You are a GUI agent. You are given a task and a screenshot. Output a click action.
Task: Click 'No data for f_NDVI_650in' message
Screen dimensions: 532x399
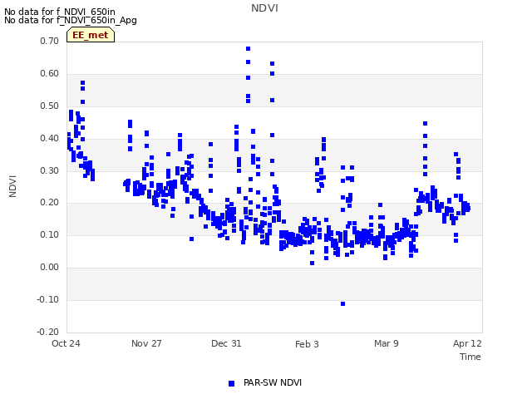click(x=60, y=12)
